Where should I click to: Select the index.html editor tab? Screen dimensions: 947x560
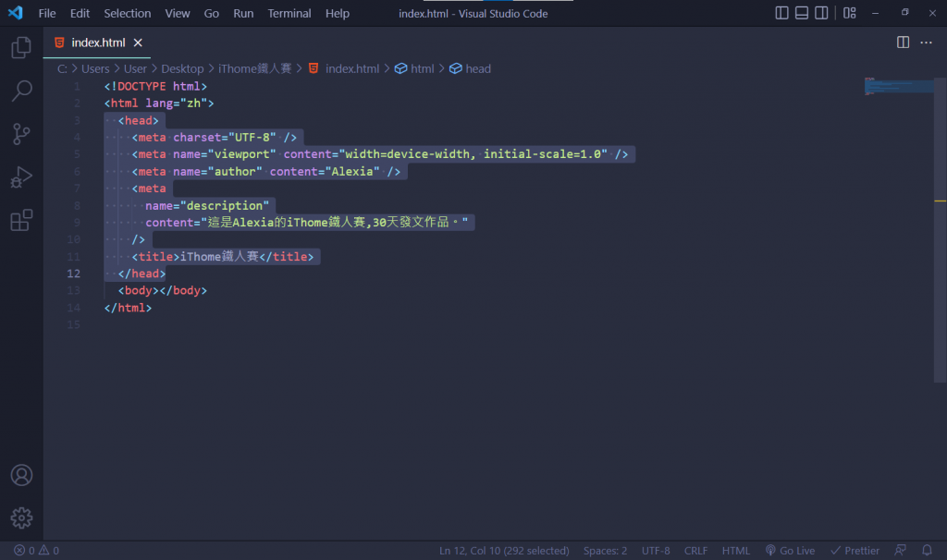(x=96, y=43)
